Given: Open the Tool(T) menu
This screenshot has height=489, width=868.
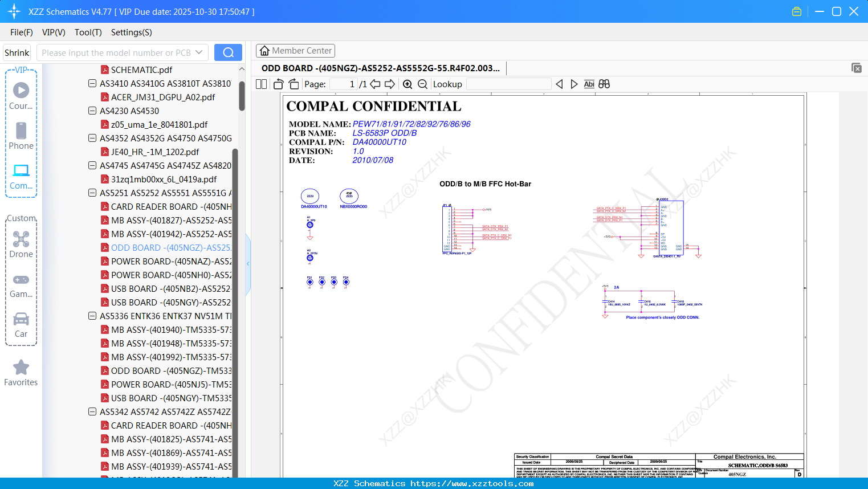Looking at the screenshot, I should click(88, 32).
